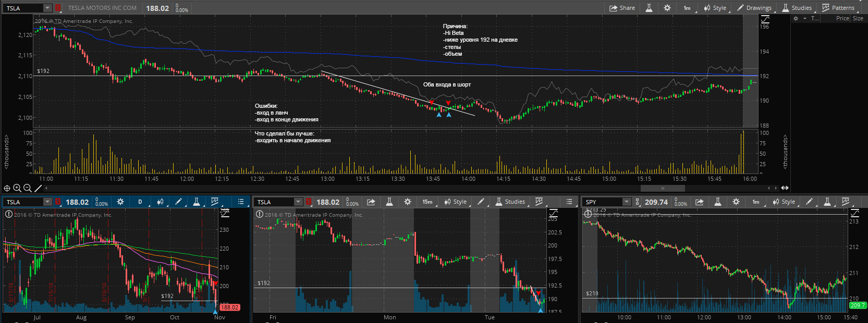Image resolution: width=868 pixels, height=323 pixels.
Task: Click the main chart horizontal scrollbar thumb
Action: coord(663,188)
